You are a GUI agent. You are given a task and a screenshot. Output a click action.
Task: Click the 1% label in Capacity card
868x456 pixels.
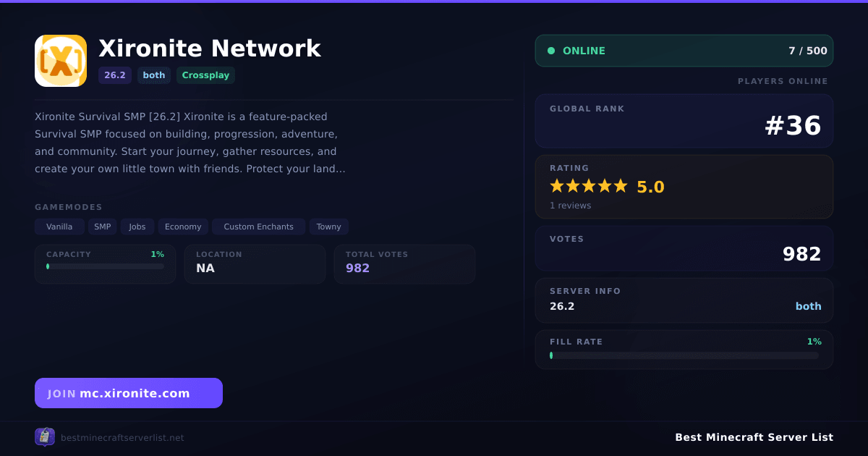pyautogui.click(x=157, y=254)
